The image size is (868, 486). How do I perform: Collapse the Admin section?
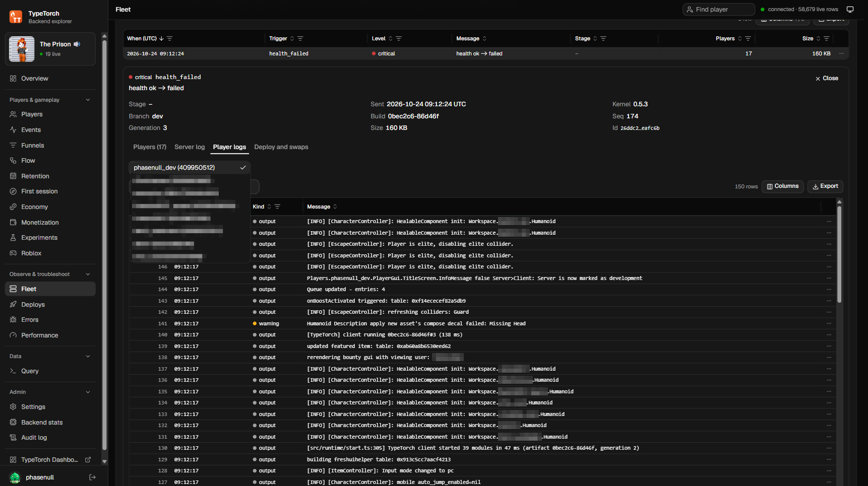88,392
